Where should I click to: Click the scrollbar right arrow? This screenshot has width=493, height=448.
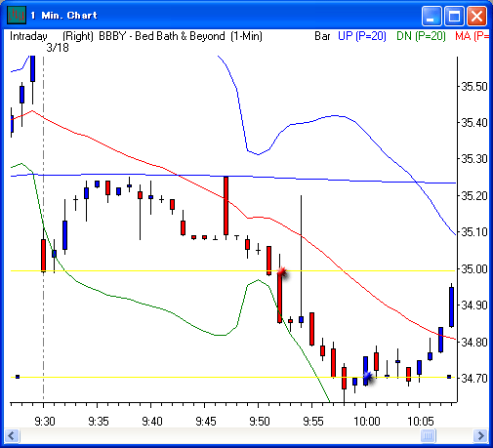(x=480, y=435)
